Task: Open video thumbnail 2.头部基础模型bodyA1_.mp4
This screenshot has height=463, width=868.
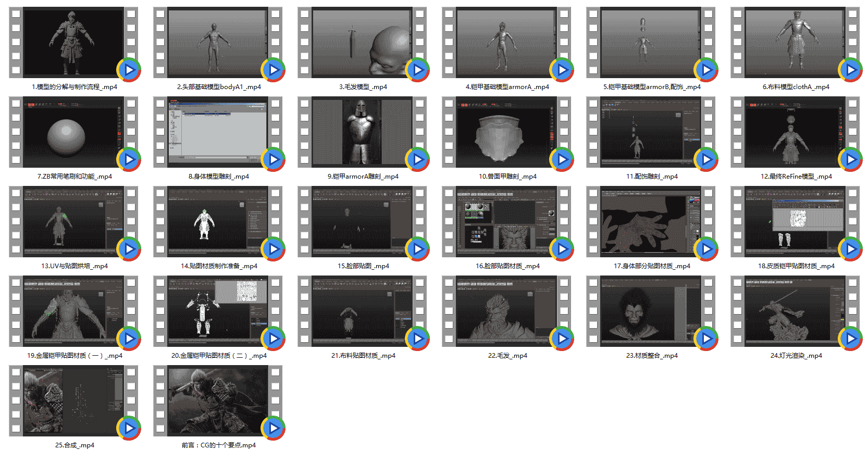Action: 218,42
